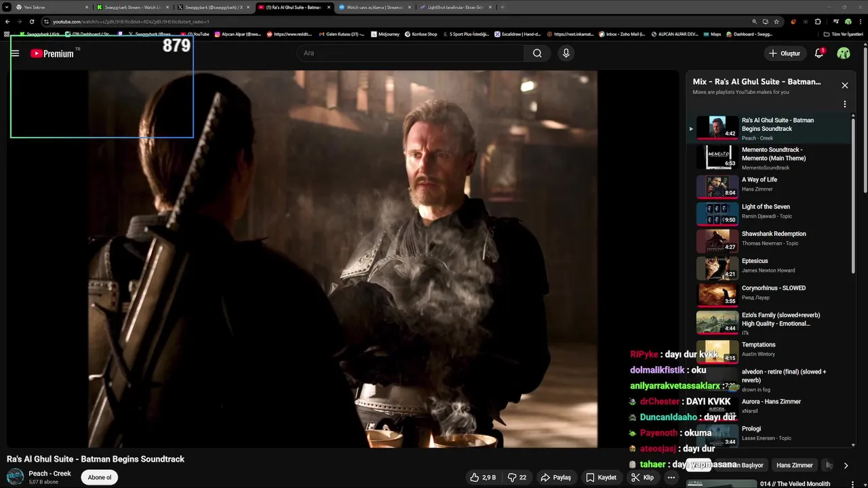The image size is (868, 488).
Task: Open the Maps bookmark
Action: pos(711,34)
